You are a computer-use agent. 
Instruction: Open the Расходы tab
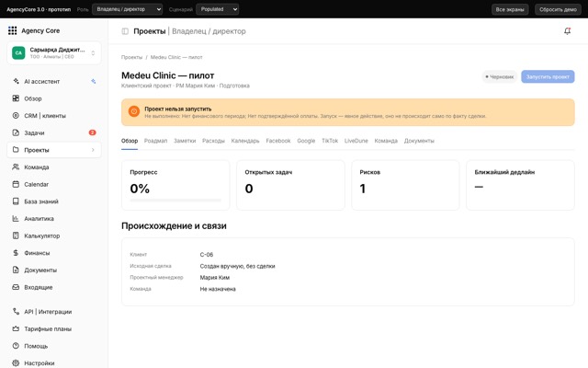[x=213, y=141]
